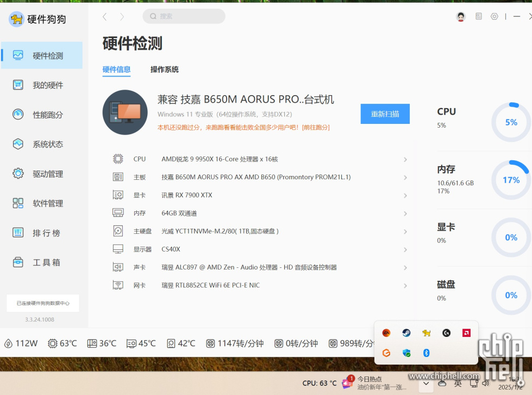532x395 pixels.
Task: Open the Logitech G HUB tray icon
Action: coord(446,333)
